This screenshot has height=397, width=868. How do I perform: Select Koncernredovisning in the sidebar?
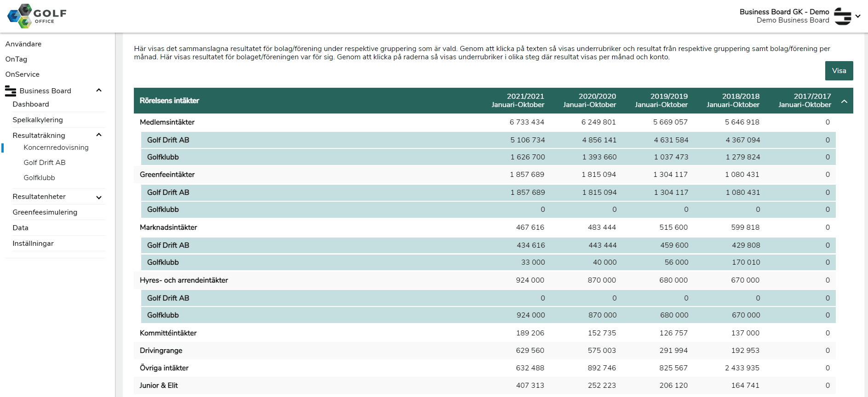(56, 147)
